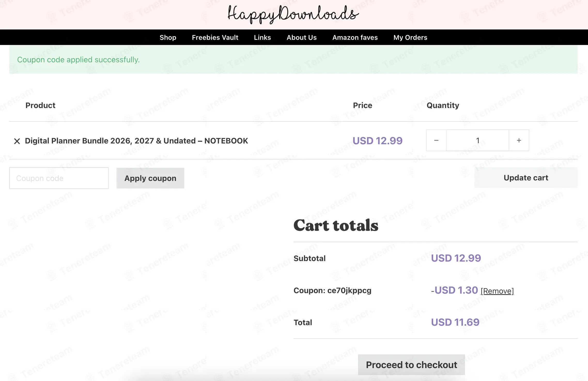Open Amazon faves menu item
Viewport: 588px width, 381px height.
click(355, 37)
